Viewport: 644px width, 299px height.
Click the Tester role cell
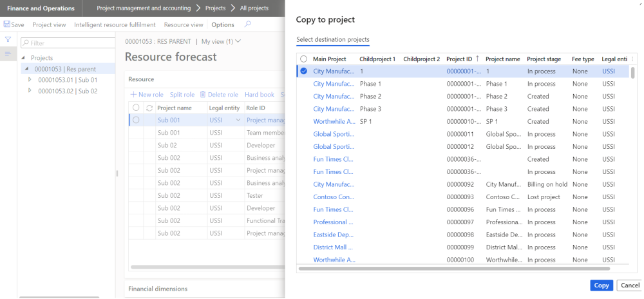point(254,195)
